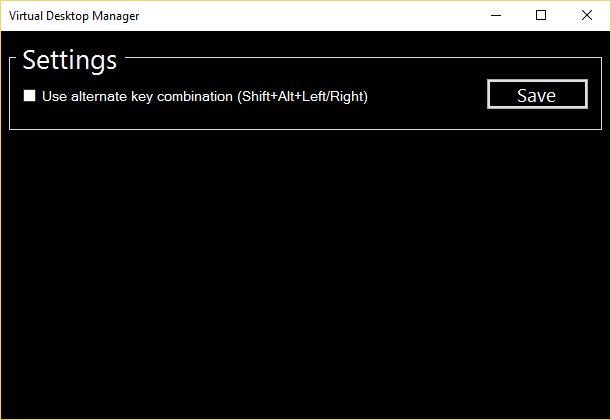Hit the X icon in the title bar
This screenshot has height=420, width=611.
(586, 15)
